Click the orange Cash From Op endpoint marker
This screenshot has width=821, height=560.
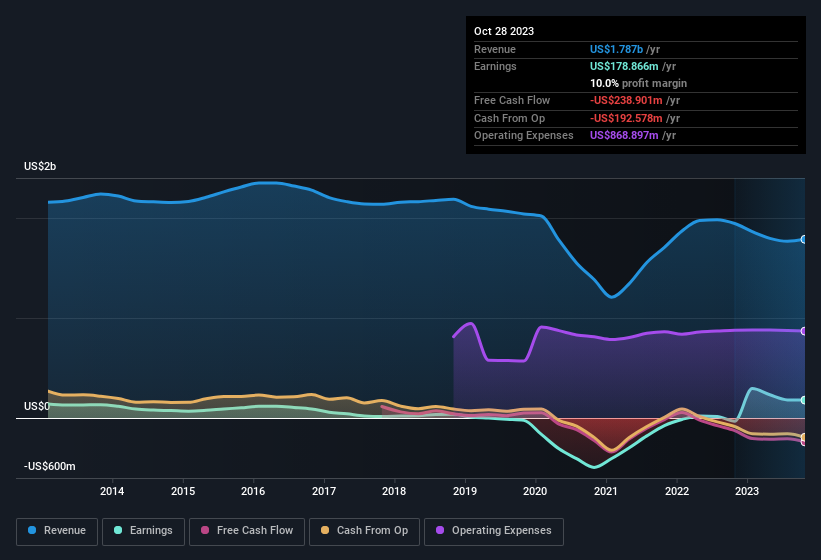pyautogui.click(x=804, y=436)
